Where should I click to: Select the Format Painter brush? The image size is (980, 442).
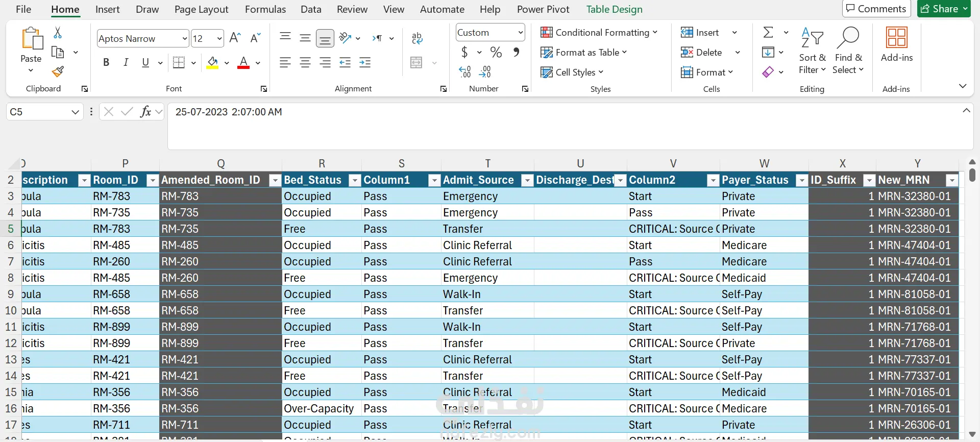pyautogui.click(x=58, y=71)
